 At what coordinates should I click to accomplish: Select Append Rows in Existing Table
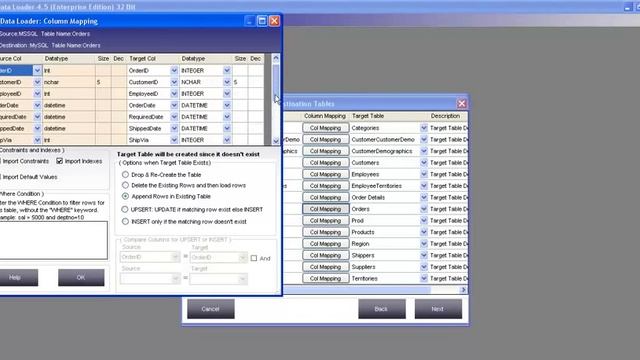(x=125, y=196)
